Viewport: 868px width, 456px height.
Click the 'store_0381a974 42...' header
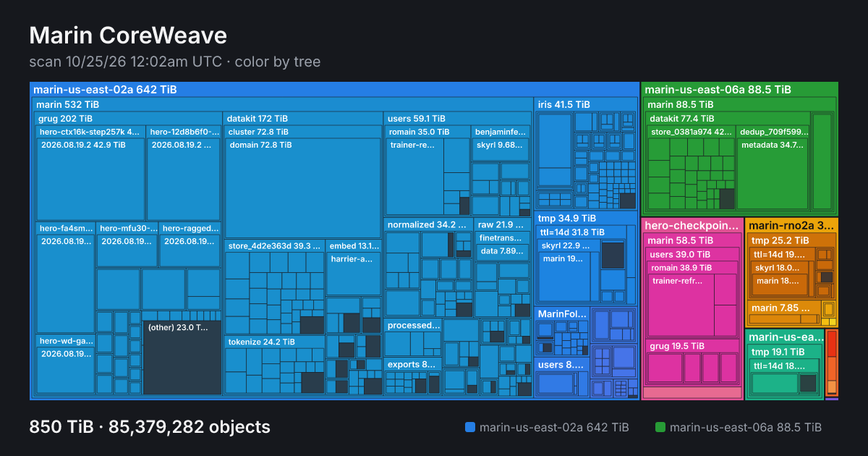(x=692, y=132)
